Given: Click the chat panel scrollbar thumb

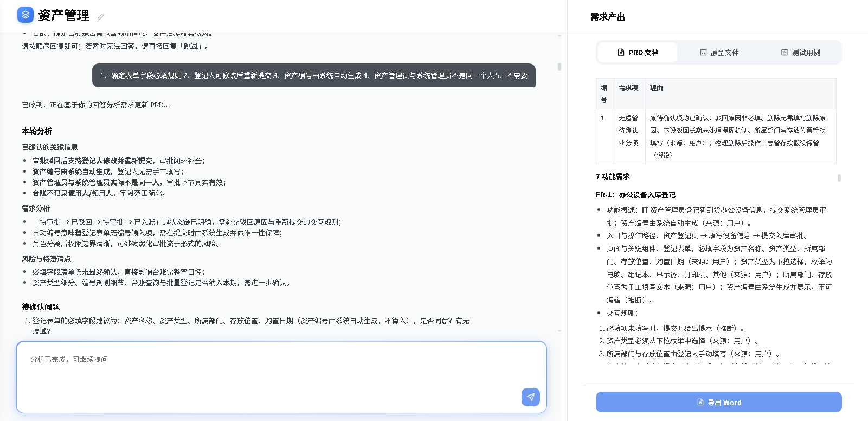Looking at the screenshot, I should click(560, 67).
